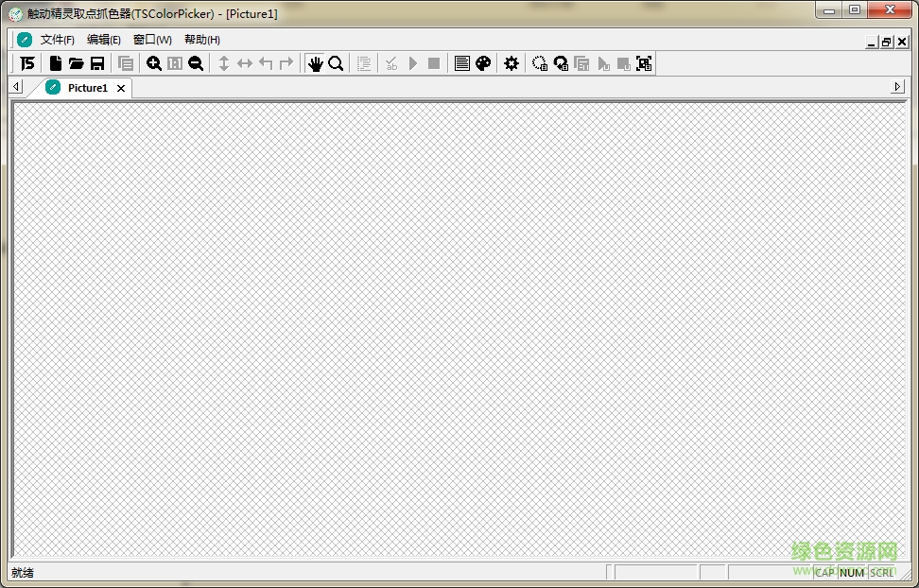Image resolution: width=919 pixels, height=588 pixels.
Task: Select the magnifier zoom tool
Action: click(336, 62)
